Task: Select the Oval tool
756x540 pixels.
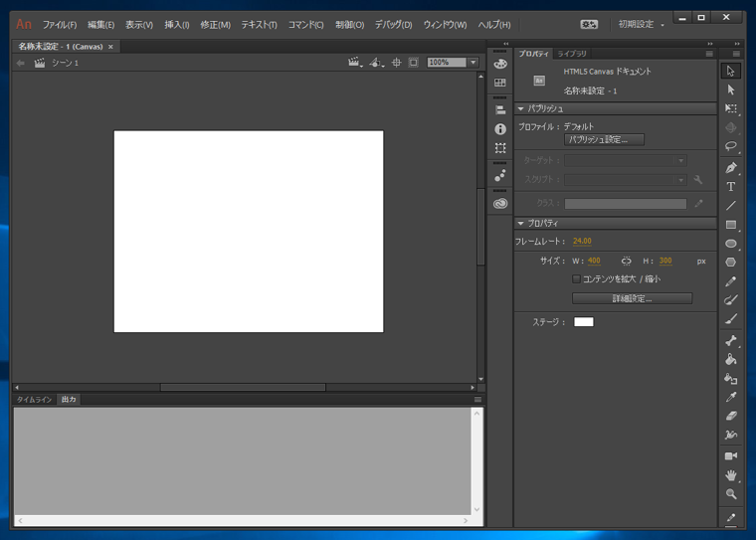Action: click(731, 244)
